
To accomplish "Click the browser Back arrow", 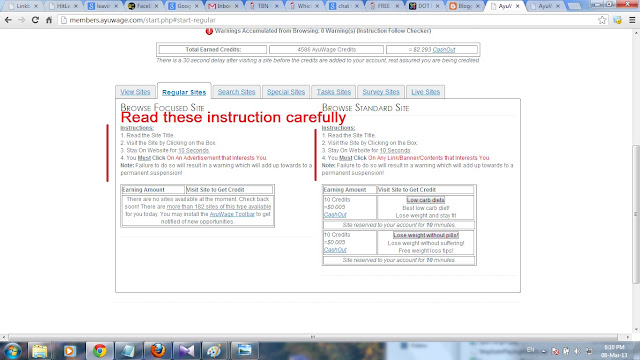I will (8, 20).
